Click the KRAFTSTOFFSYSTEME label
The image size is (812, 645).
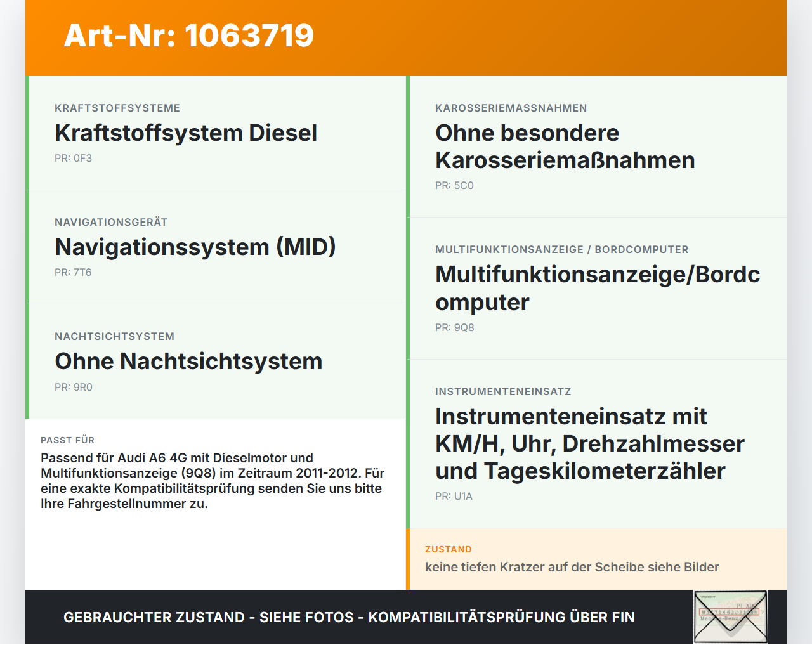pyautogui.click(x=117, y=108)
